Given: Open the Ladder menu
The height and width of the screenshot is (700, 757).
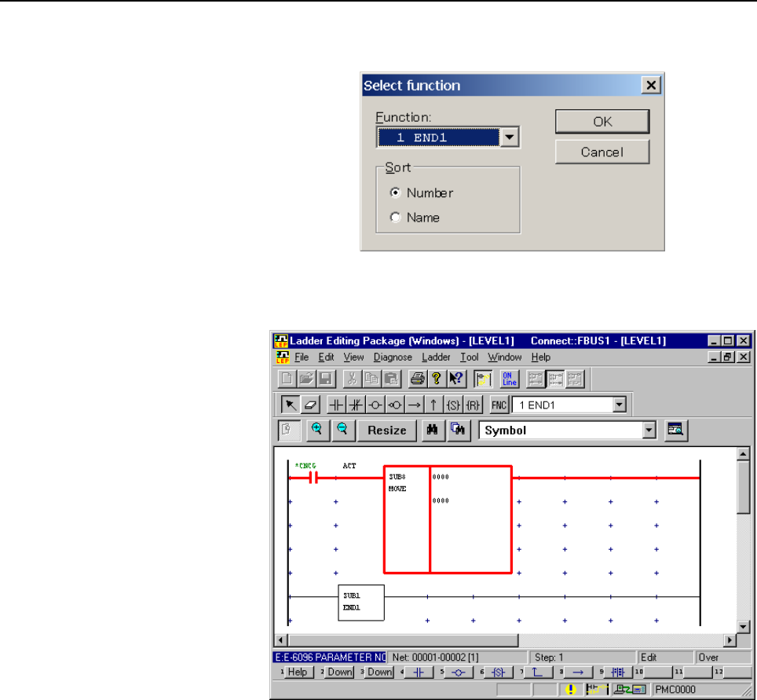Looking at the screenshot, I should (437, 357).
